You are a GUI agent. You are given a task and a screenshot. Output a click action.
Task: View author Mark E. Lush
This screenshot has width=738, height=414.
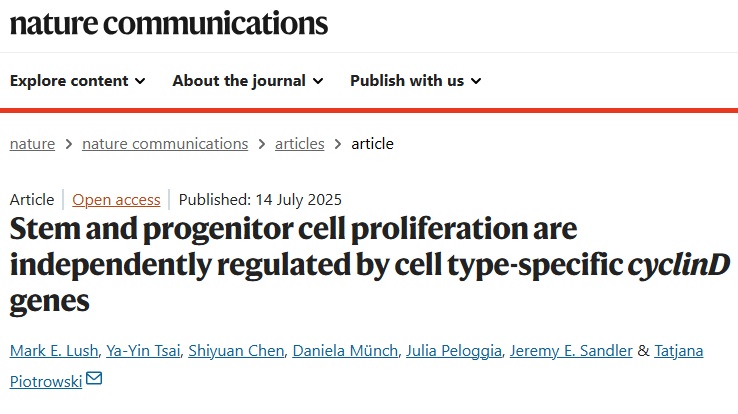(x=54, y=351)
